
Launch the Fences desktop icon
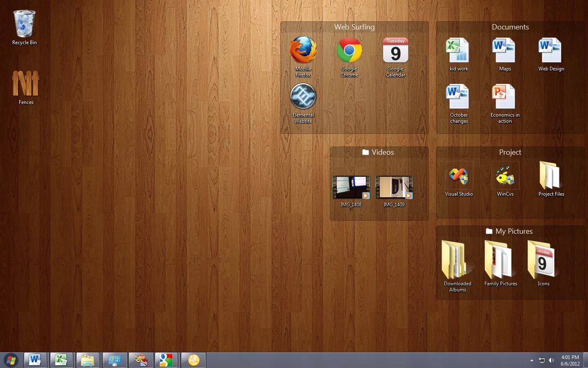point(26,87)
